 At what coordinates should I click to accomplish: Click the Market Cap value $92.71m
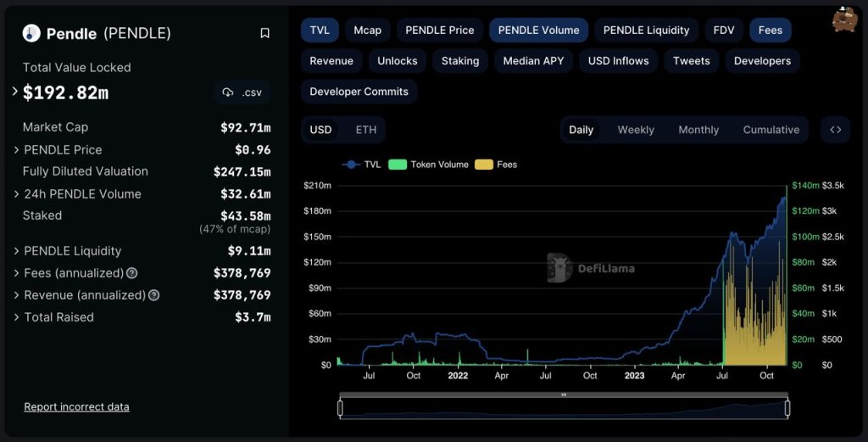tap(245, 127)
